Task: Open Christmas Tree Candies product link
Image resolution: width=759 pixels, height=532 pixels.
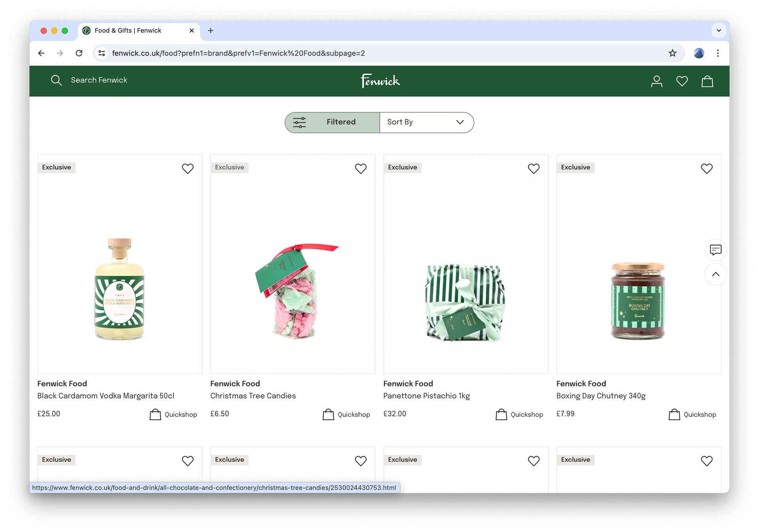Action: (x=253, y=396)
